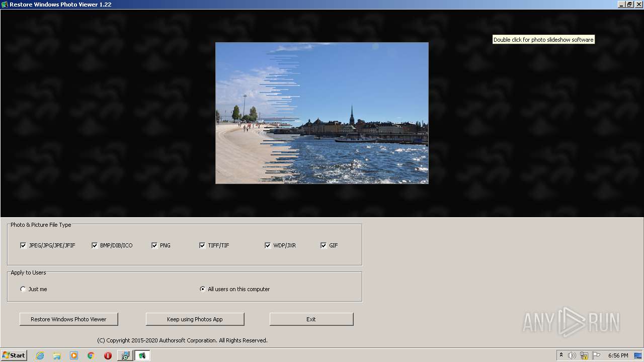Click the Exit button
Image resolution: width=644 pixels, height=362 pixels.
[x=311, y=319]
